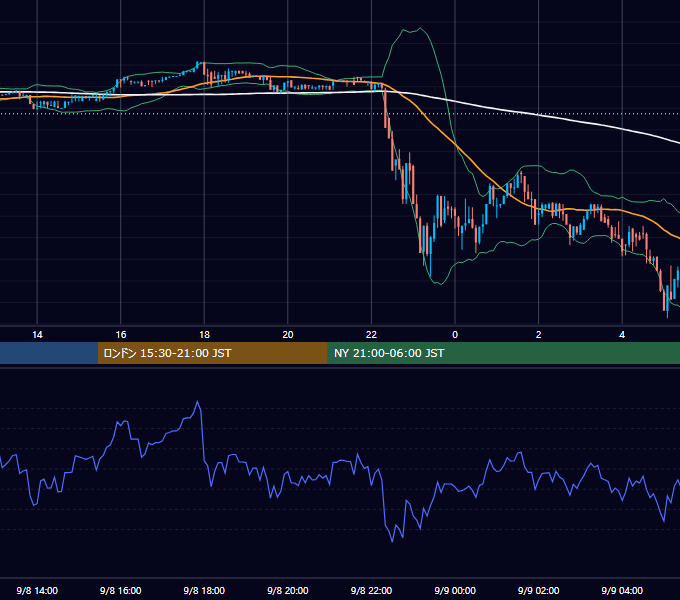This screenshot has width=680, height=600.
Task: Click the '18' hour label on the upper time axis
Action: click(204, 335)
